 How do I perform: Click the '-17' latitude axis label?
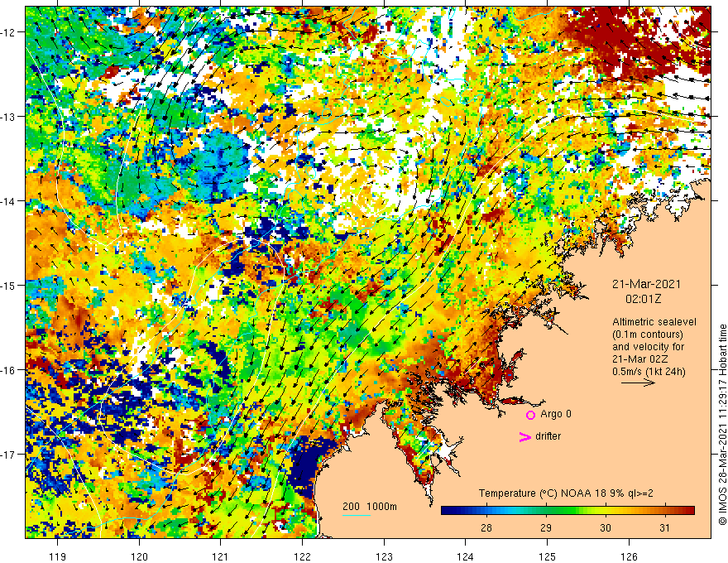click(9, 455)
